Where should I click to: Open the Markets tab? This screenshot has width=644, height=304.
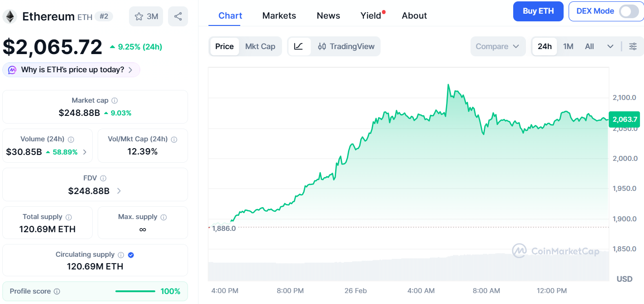(279, 15)
